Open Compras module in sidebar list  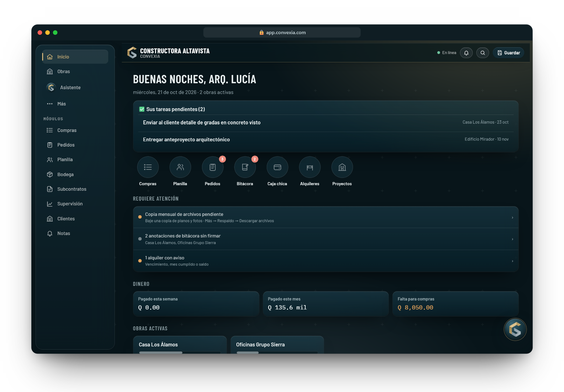coord(75,130)
